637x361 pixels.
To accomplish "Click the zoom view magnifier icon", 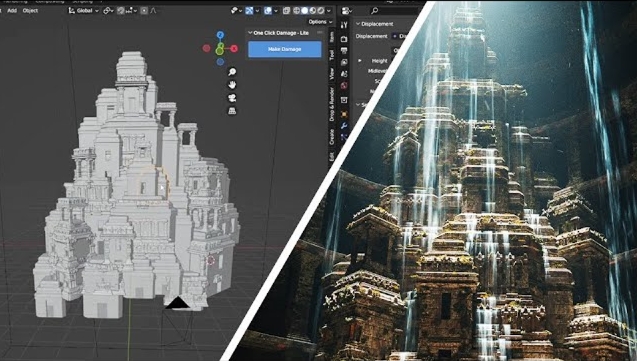I will point(232,72).
